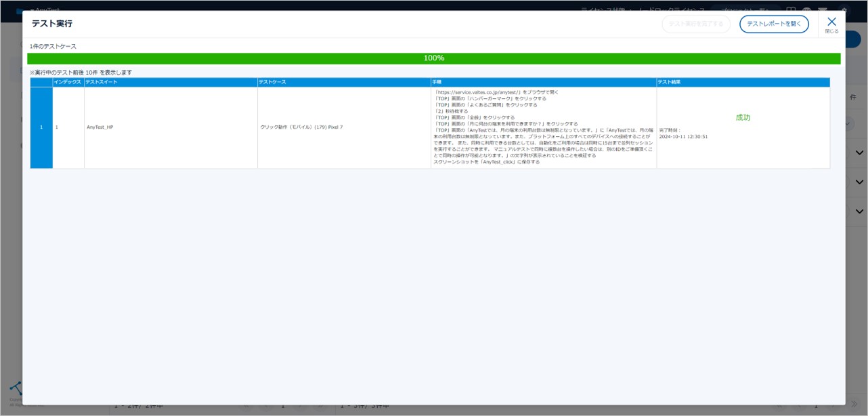Screen dimensions: 868x416
Task: Select the インデックス column header
Action: [68, 82]
